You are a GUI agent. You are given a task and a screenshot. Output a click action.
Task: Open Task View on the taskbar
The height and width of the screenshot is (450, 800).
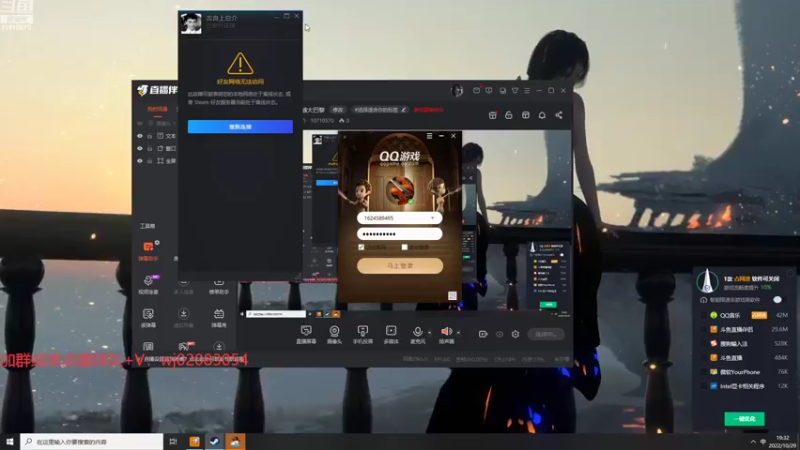tap(173, 441)
